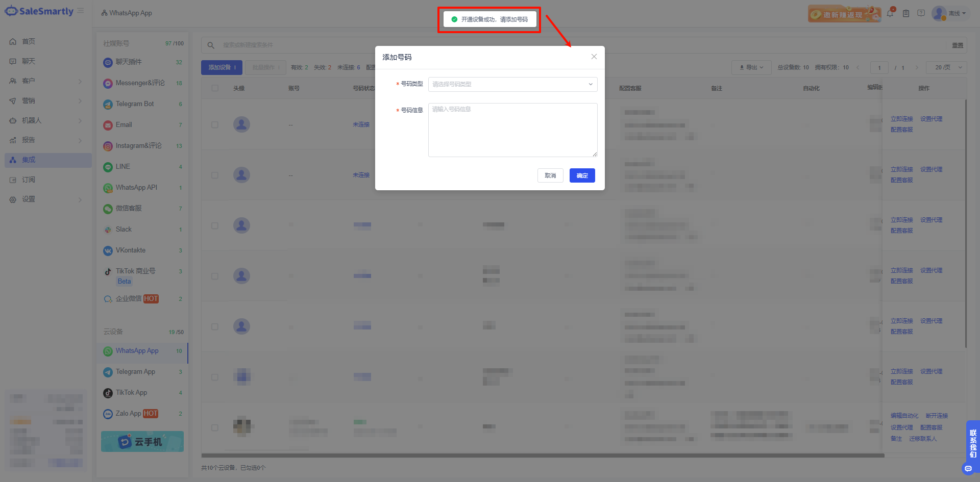Click the SaleSmartly logo
Viewport: 980px width, 482px height.
tap(39, 11)
